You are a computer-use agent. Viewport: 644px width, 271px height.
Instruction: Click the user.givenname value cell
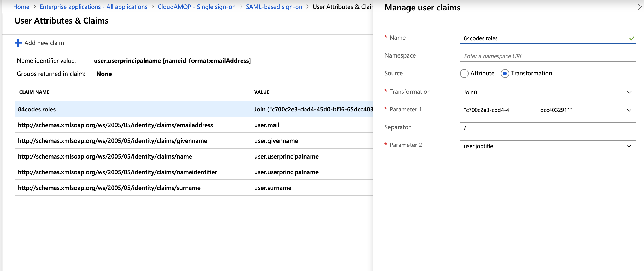(276, 141)
